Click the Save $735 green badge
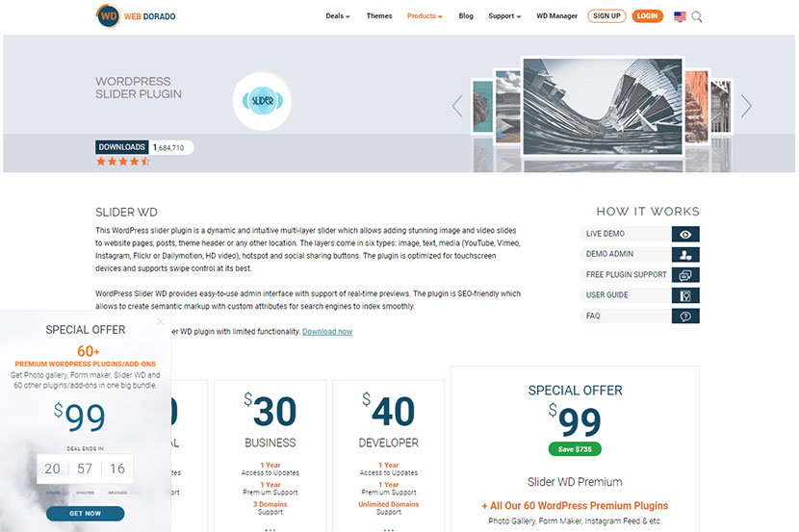Image resolution: width=799 pixels, height=532 pixels. 575,449
